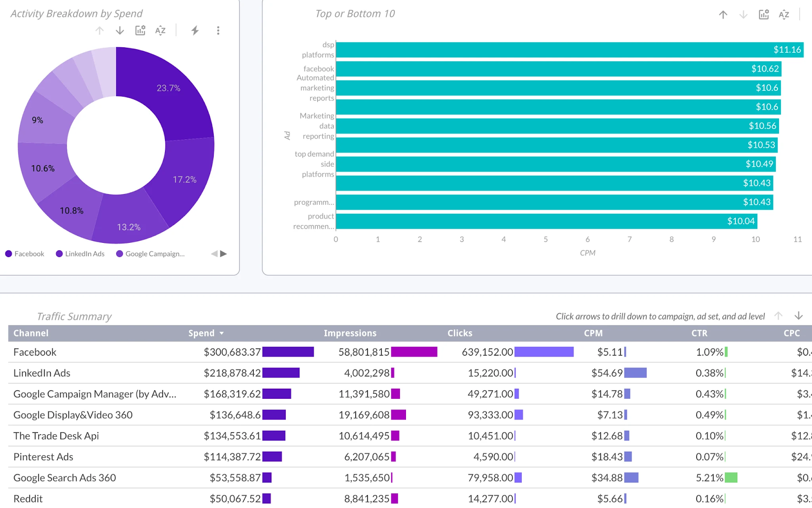
Task: Click AZ sort icon in Activity Breakdown
Action: [x=160, y=30]
